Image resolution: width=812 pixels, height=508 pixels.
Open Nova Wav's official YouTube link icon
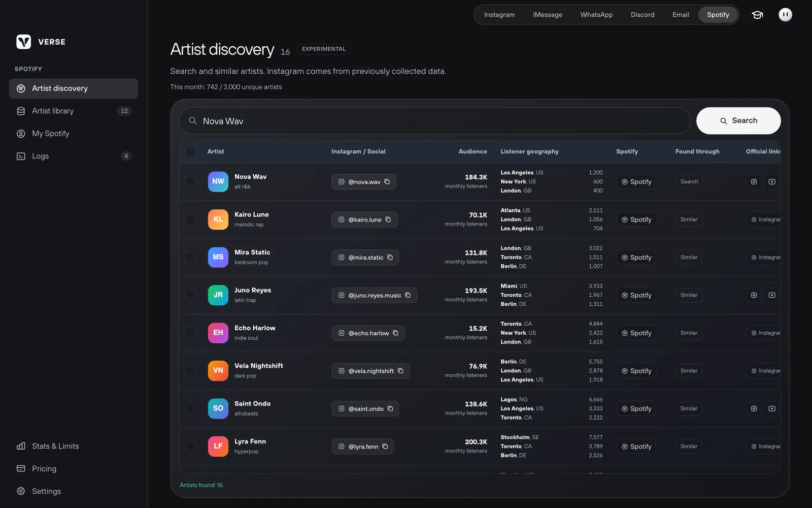click(772, 182)
